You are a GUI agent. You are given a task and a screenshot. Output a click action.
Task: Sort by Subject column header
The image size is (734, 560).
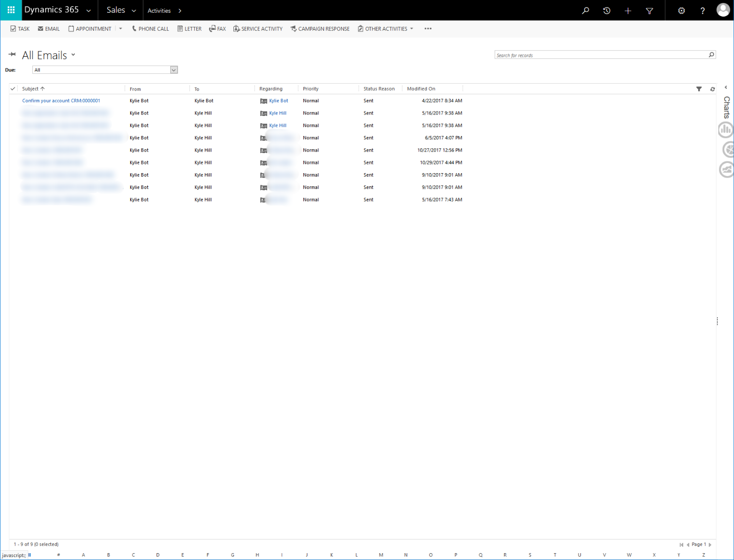pos(33,89)
